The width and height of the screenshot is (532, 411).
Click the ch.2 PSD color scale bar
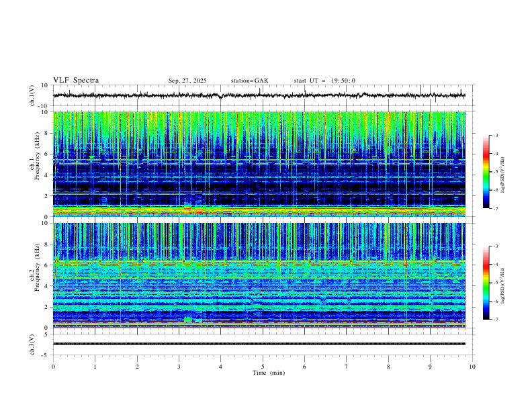pos(486,283)
